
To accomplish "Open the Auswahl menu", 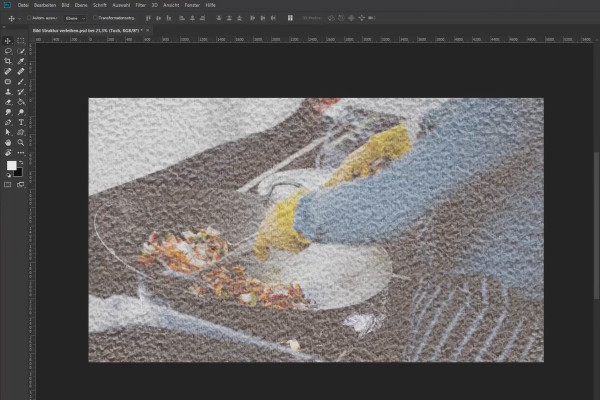I will coord(121,5).
